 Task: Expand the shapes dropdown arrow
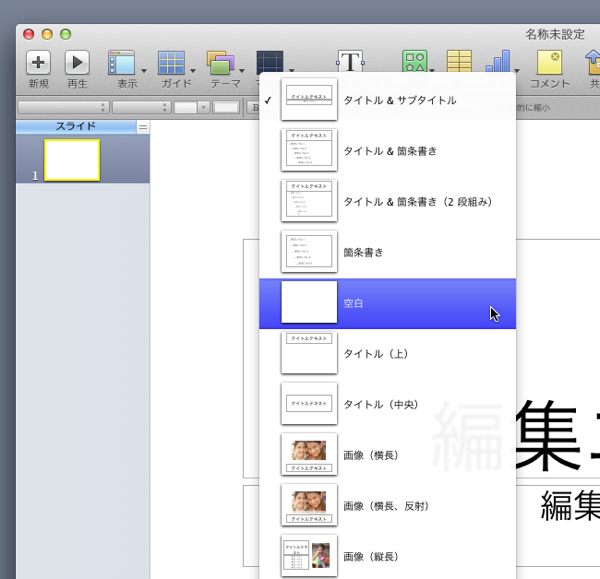coord(432,70)
